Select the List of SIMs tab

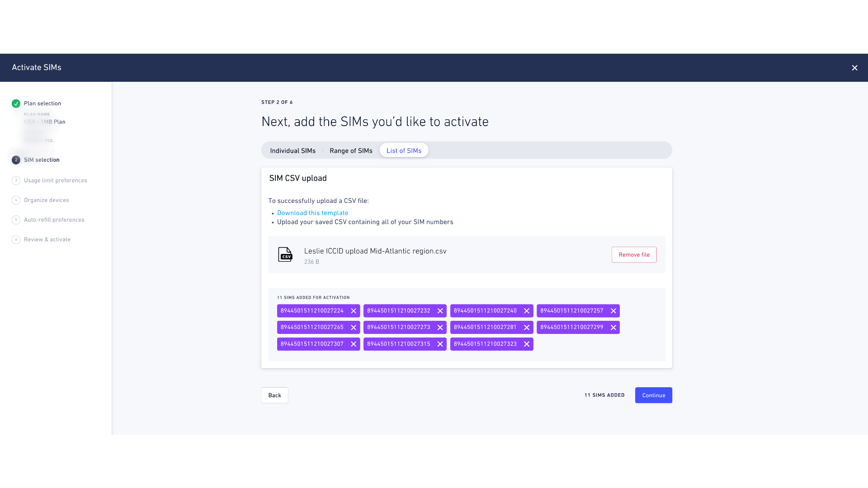click(x=404, y=150)
